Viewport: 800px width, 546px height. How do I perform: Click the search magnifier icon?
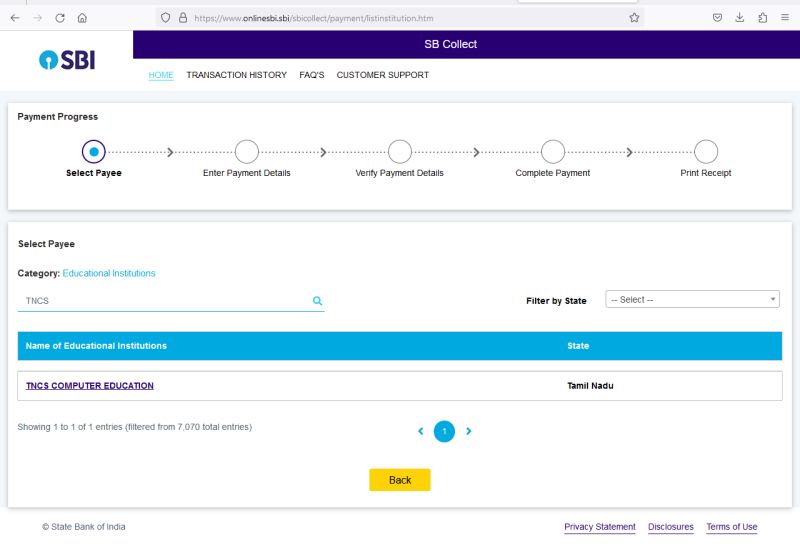[317, 300]
